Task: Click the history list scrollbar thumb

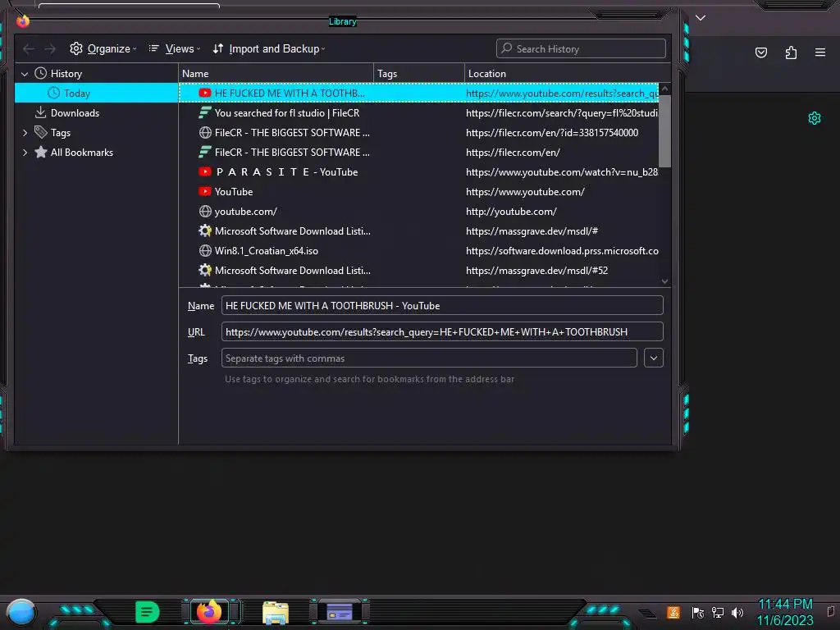Action: coord(664,131)
